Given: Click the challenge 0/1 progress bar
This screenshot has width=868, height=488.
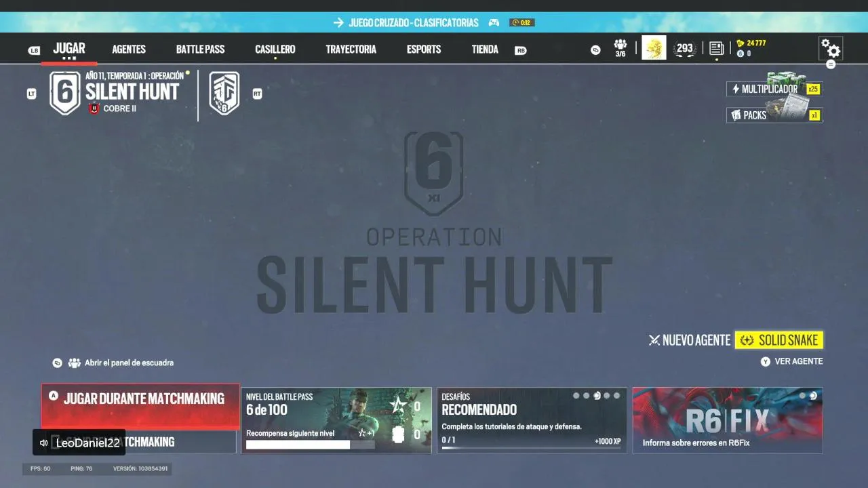Looking at the screenshot, I should (531, 447).
